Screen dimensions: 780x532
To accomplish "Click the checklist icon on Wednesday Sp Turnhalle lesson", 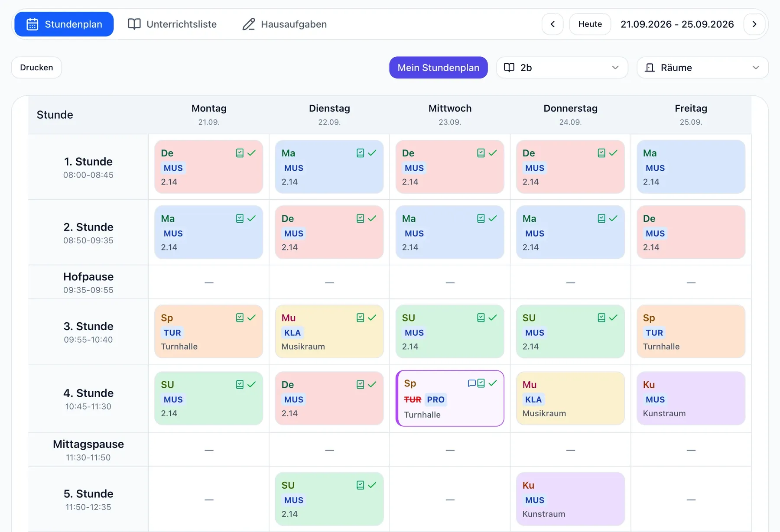I will (481, 383).
